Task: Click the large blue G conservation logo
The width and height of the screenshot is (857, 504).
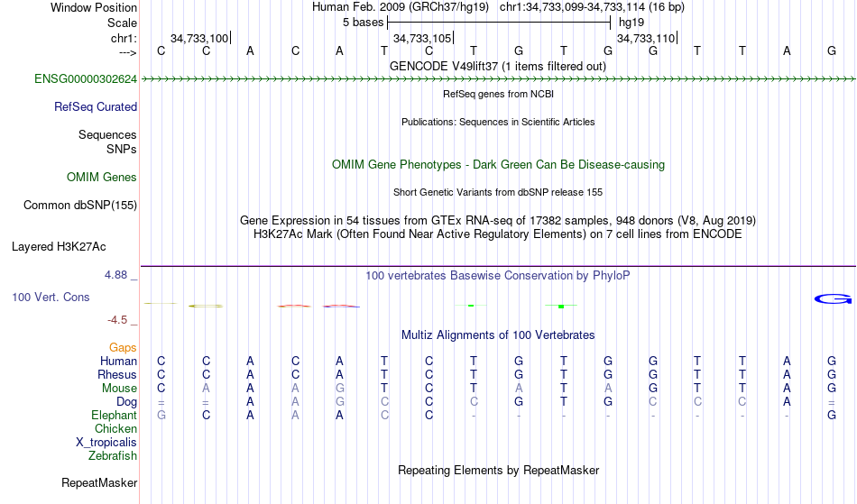Action: pos(833,298)
